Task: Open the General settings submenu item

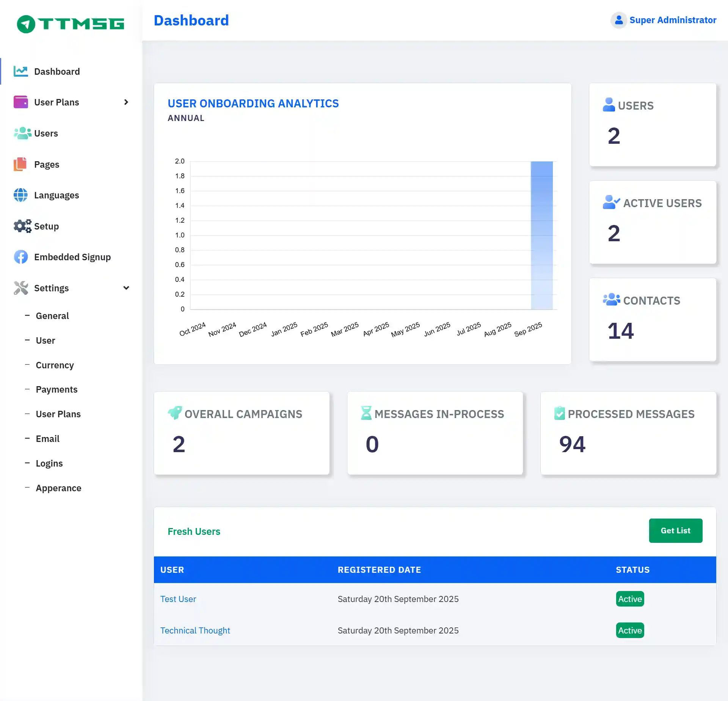Action: (x=52, y=316)
